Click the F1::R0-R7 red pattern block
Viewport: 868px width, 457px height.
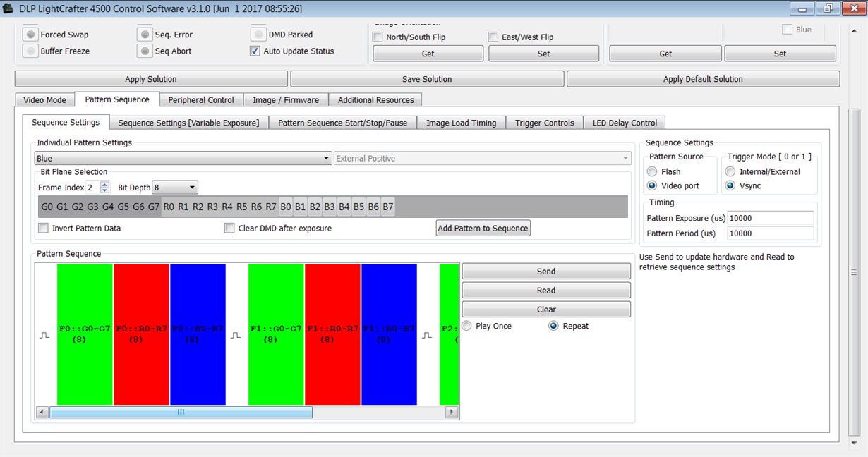click(x=332, y=334)
